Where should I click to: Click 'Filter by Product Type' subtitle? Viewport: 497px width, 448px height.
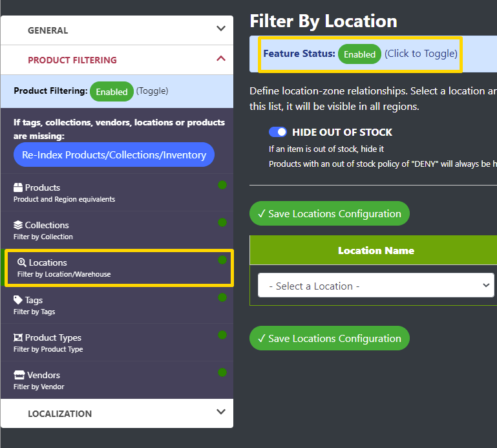click(x=48, y=349)
